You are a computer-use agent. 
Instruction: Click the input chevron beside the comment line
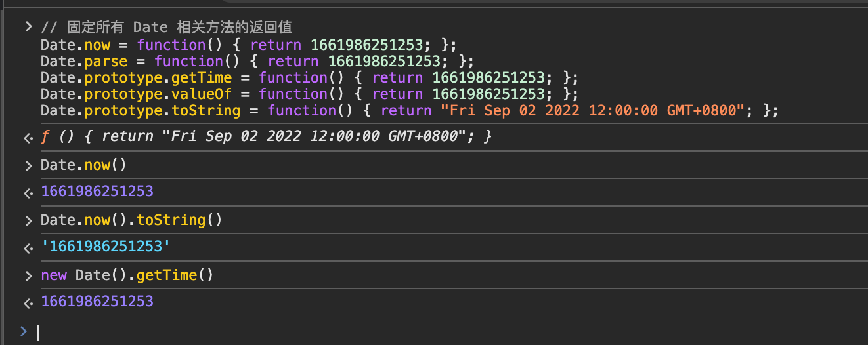(28, 28)
